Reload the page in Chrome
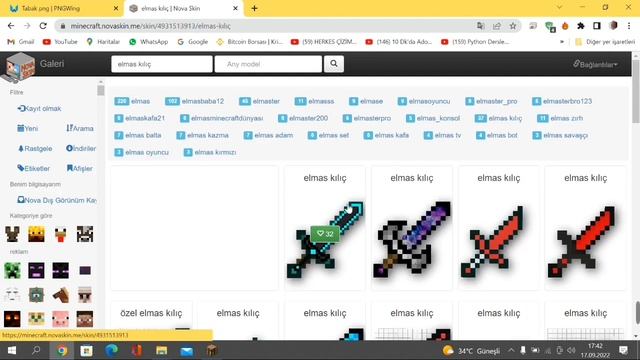 [x=43, y=26]
